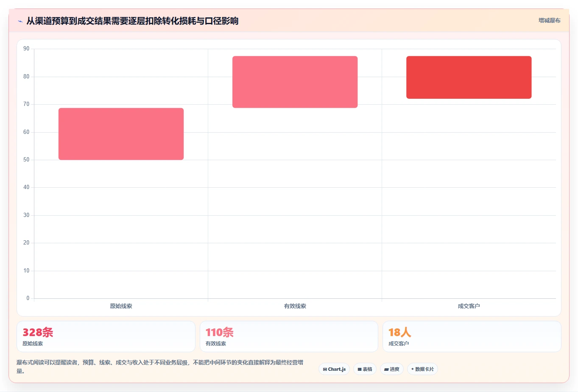Click the y-axis value 90
The width and height of the screenshot is (578, 392).
26,49
